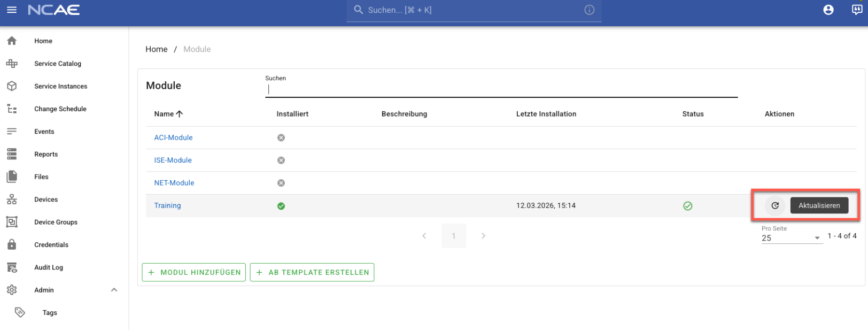The width and height of the screenshot is (868, 330).
Task: Click the Status column header
Action: point(693,114)
